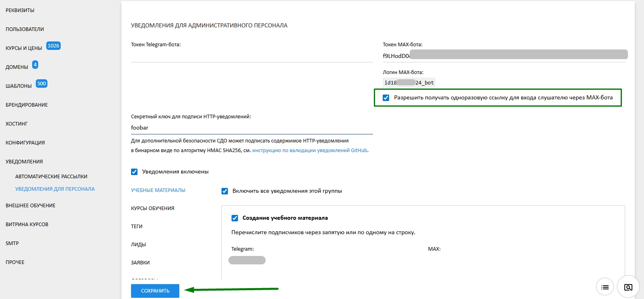Open Внешнее обучение in sidebar
The image size is (644, 299).
point(31,206)
